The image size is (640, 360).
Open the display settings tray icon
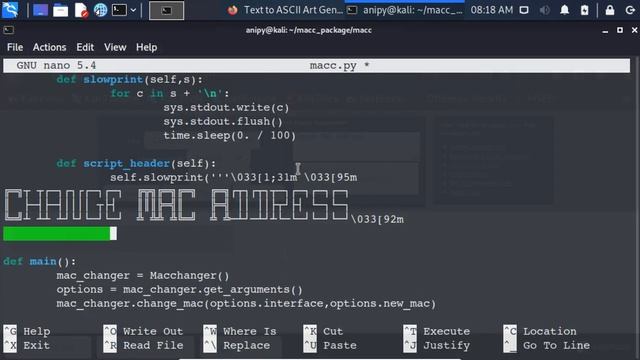pos(524,10)
